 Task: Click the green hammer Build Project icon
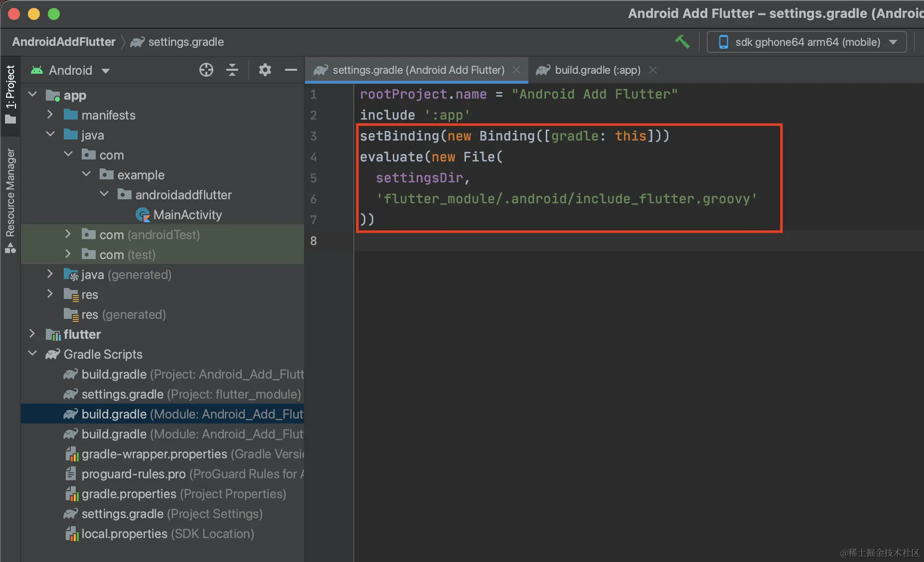[x=682, y=42]
